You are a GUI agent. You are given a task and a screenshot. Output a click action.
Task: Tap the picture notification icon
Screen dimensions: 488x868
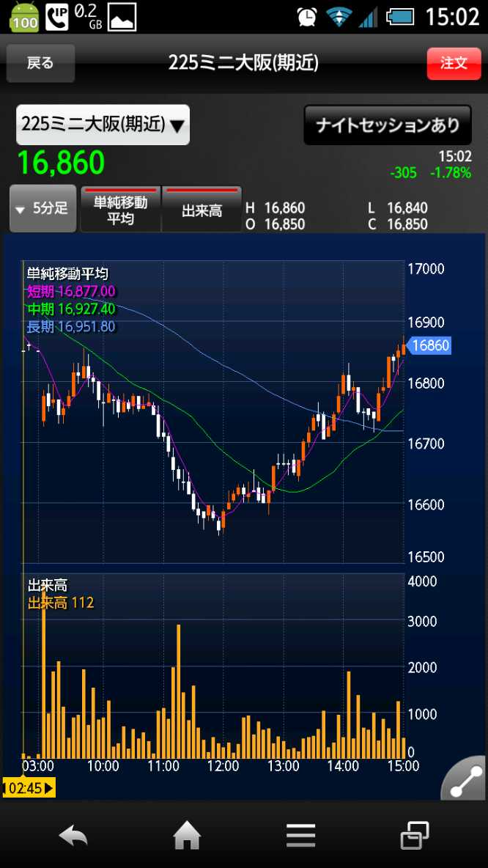[x=122, y=16]
